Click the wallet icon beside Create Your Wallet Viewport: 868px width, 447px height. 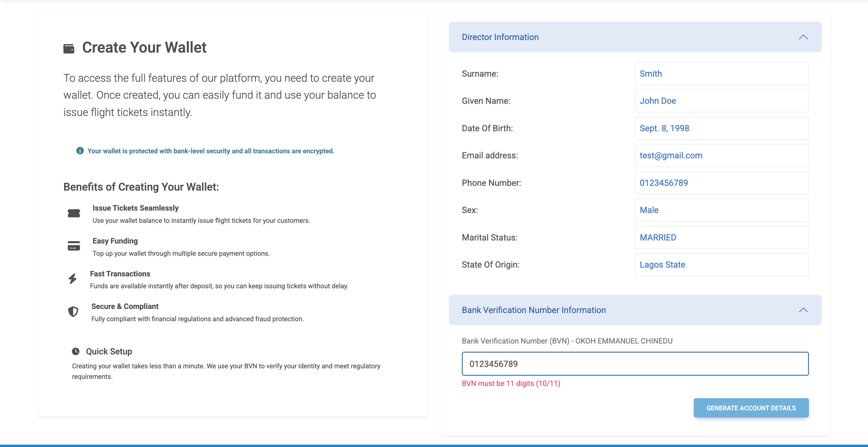pyautogui.click(x=69, y=48)
